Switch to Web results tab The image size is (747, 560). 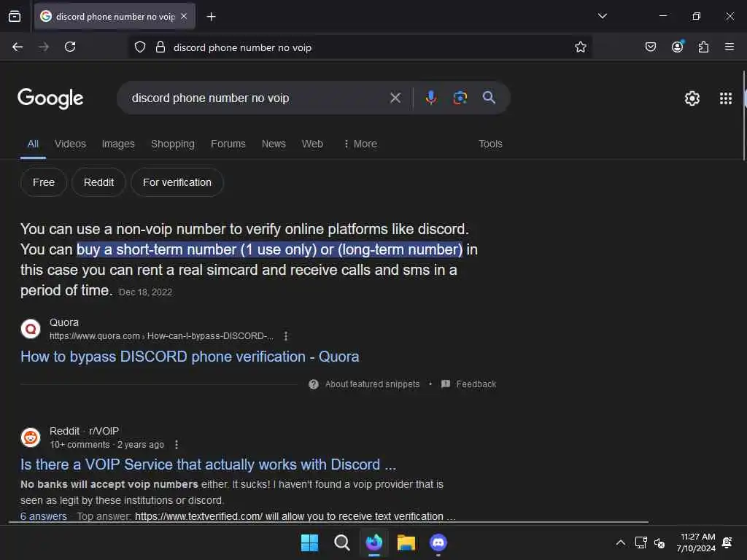pos(312,144)
